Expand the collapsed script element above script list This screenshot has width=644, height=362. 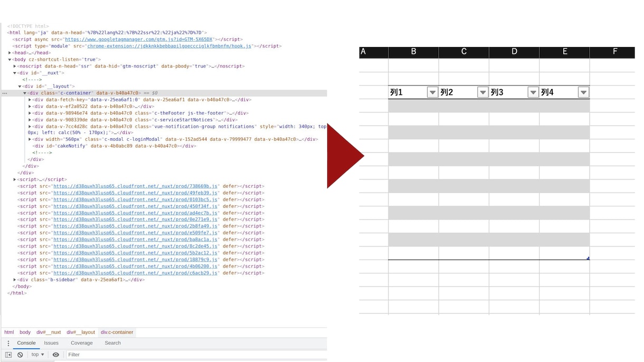coord(15,179)
